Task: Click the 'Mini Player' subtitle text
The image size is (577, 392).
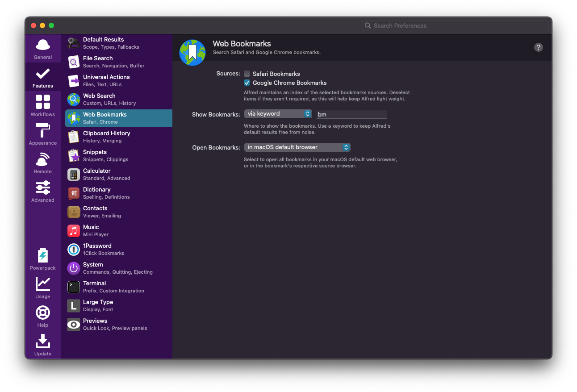Action: (x=96, y=234)
